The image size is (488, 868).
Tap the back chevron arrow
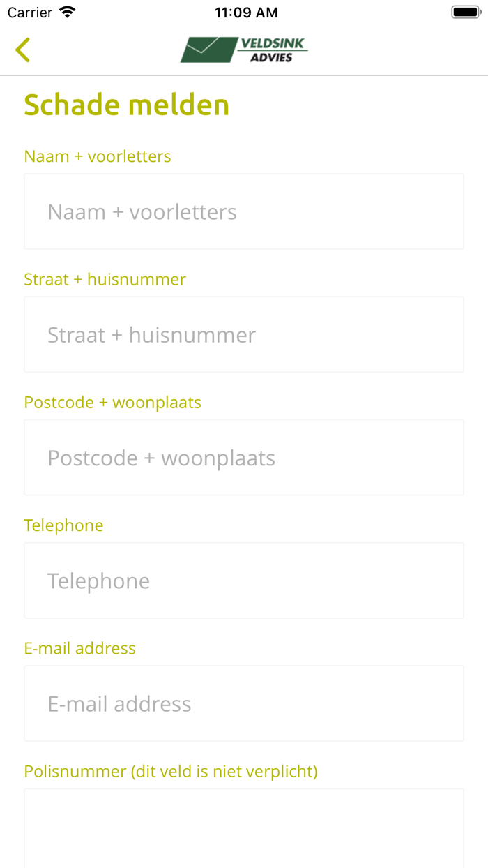click(x=22, y=50)
